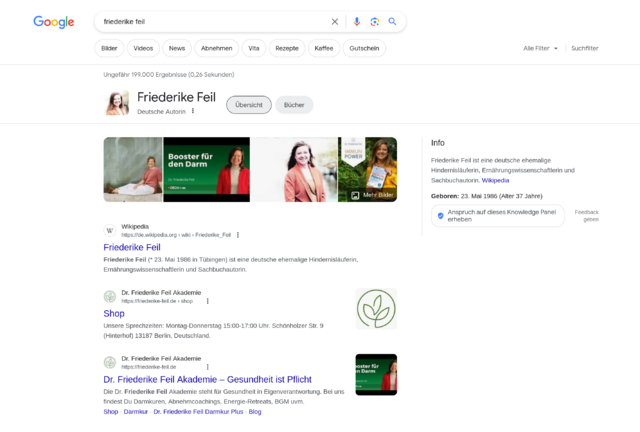Click the Booster thumbnail beside Akademie result

pyautogui.click(x=376, y=374)
